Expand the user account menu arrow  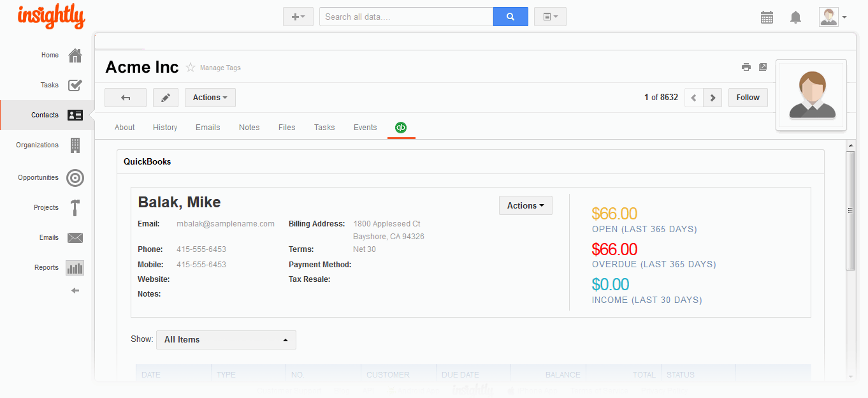pyautogui.click(x=844, y=17)
